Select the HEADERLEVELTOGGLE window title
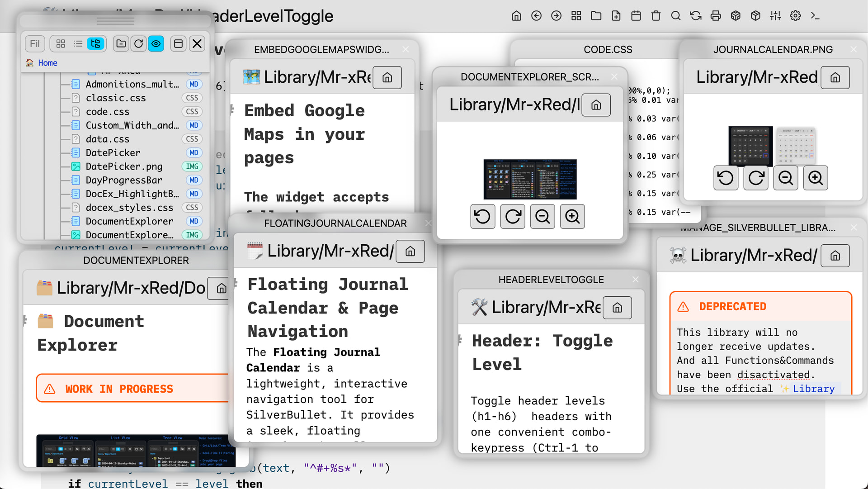The image size is (868, 489). coord(551,280)
